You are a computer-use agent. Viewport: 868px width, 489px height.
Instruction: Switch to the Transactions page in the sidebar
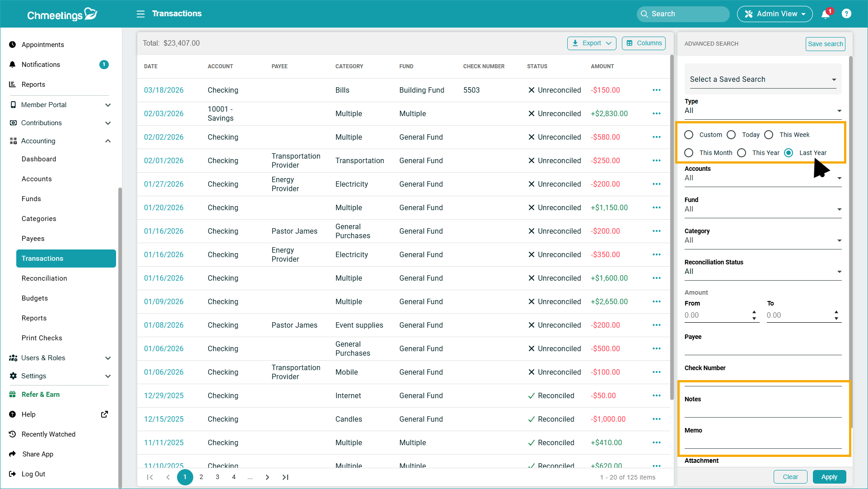tap(42, 258)
